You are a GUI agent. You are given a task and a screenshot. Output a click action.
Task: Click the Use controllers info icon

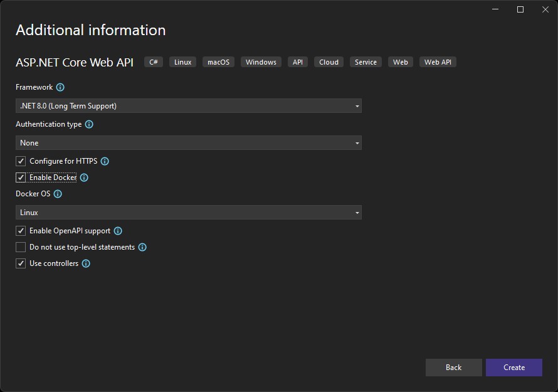[x=86, y=263]
